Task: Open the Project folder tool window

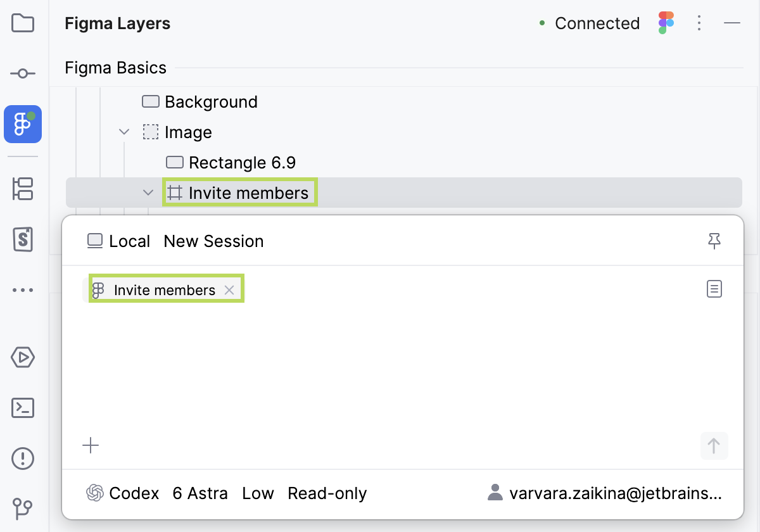Action: [23, 23]
